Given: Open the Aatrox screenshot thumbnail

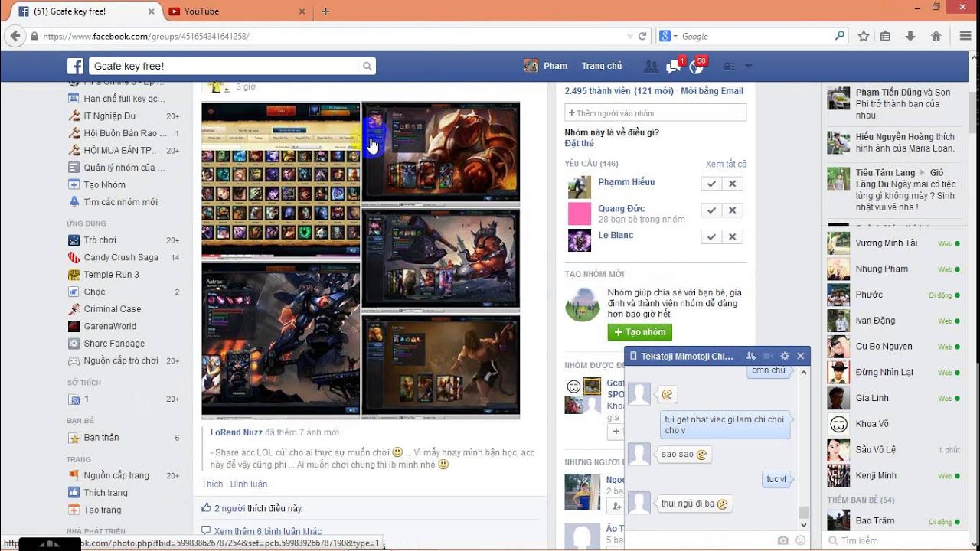Looking at the screenshot, I should [280, 341].
